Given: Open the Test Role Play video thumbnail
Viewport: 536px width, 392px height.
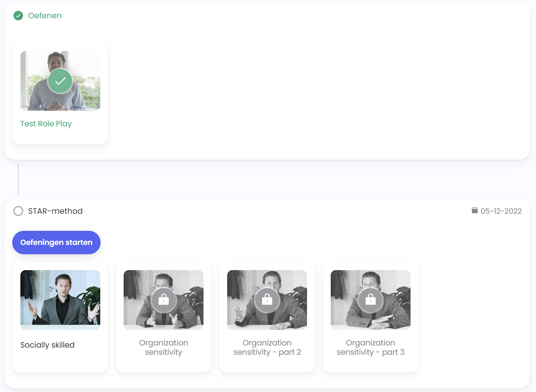Looking at the screenshot, I should (x=60, y=81).
